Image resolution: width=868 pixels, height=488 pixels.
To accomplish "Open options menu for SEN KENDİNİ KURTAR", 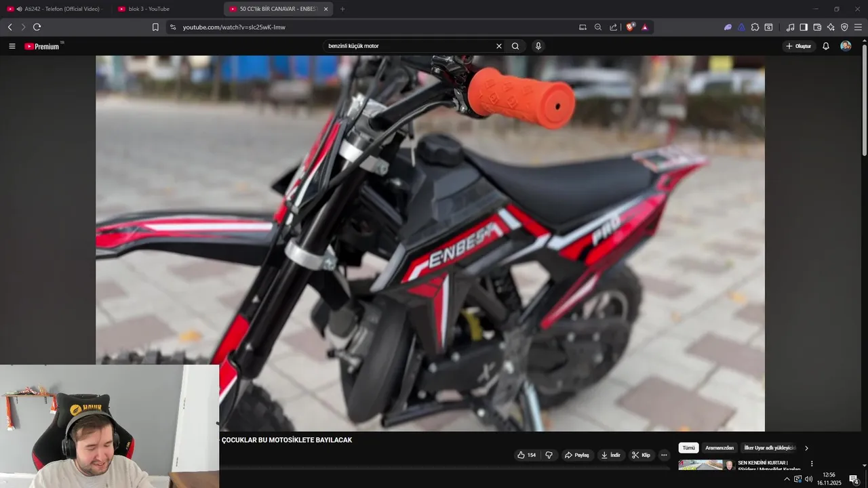I will click(812, 464).
